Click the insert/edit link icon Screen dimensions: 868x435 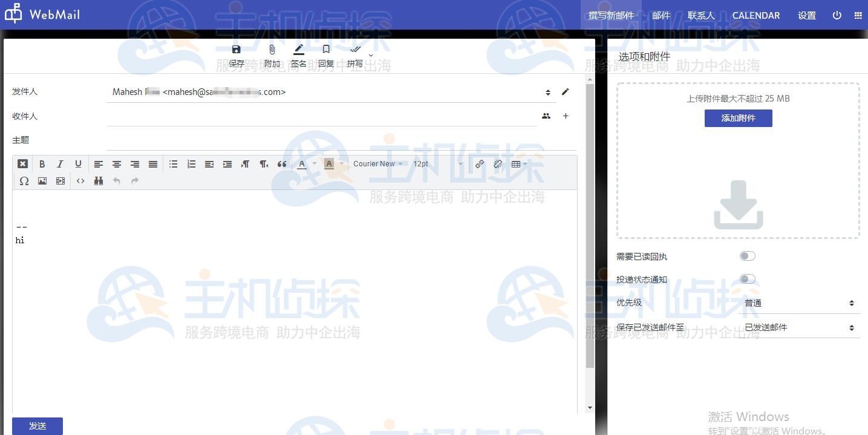[479, 163]
